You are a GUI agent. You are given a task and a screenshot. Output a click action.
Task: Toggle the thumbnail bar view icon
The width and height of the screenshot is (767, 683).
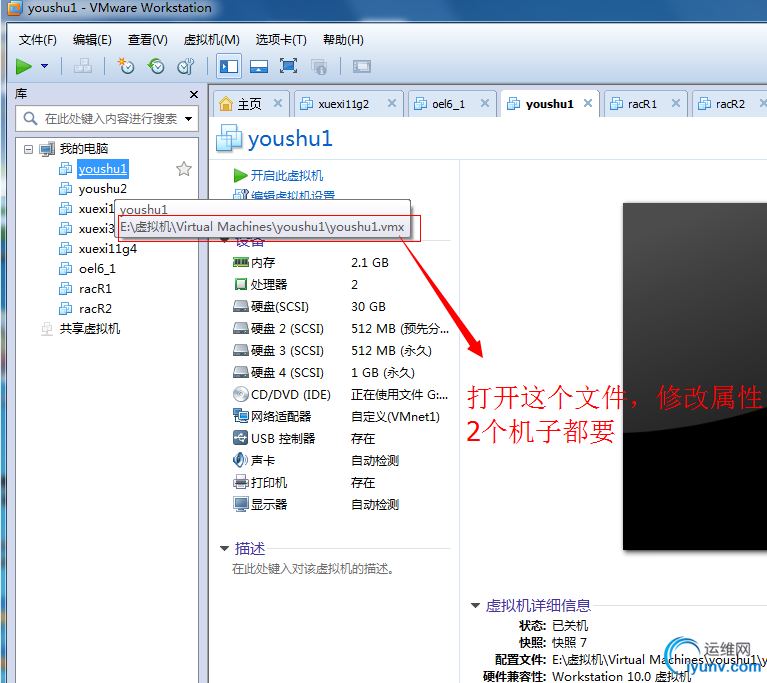[259, 66]
